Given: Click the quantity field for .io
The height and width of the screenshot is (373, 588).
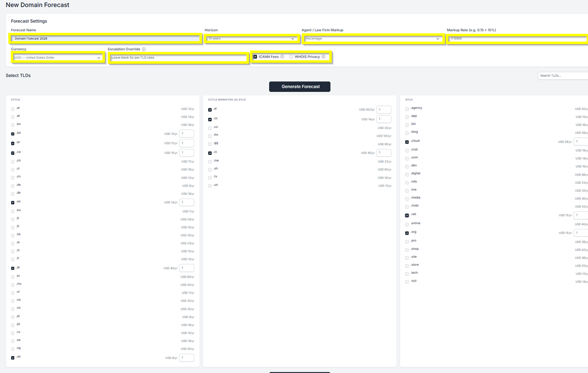Looking at the screenshot, I should [x=384, y=153].
